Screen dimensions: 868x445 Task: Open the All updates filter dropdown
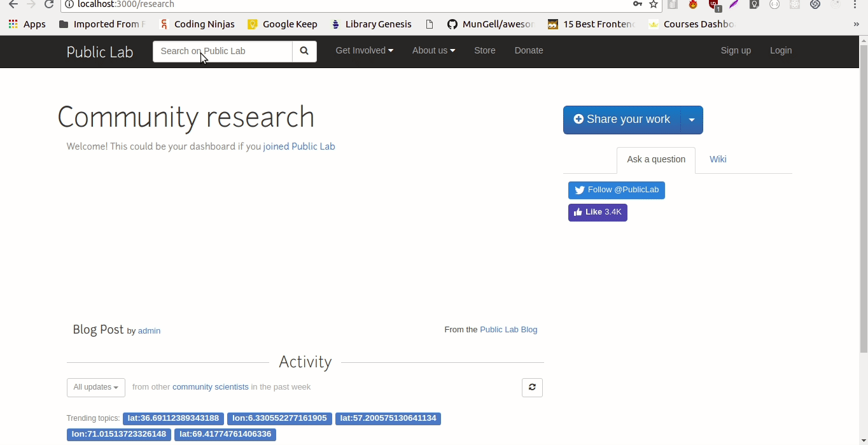click(96, 387)
